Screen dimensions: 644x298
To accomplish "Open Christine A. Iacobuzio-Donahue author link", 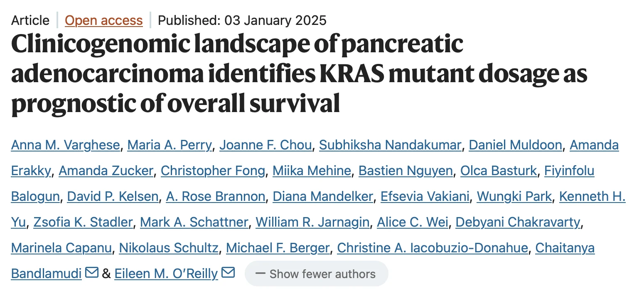I will click(x=433, y=248).
